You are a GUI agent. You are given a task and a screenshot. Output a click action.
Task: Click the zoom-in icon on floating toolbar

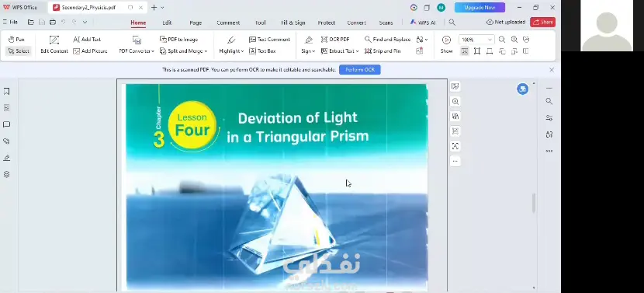pos(455,101)
